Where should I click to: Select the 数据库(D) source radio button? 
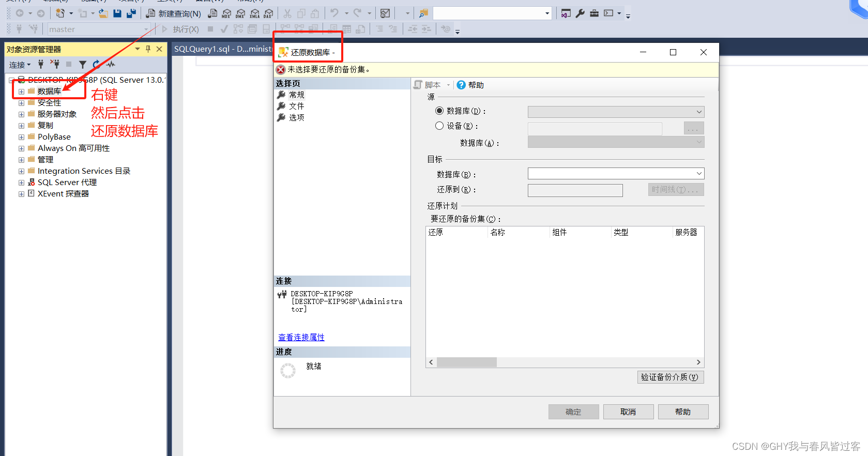coord(439,111)
